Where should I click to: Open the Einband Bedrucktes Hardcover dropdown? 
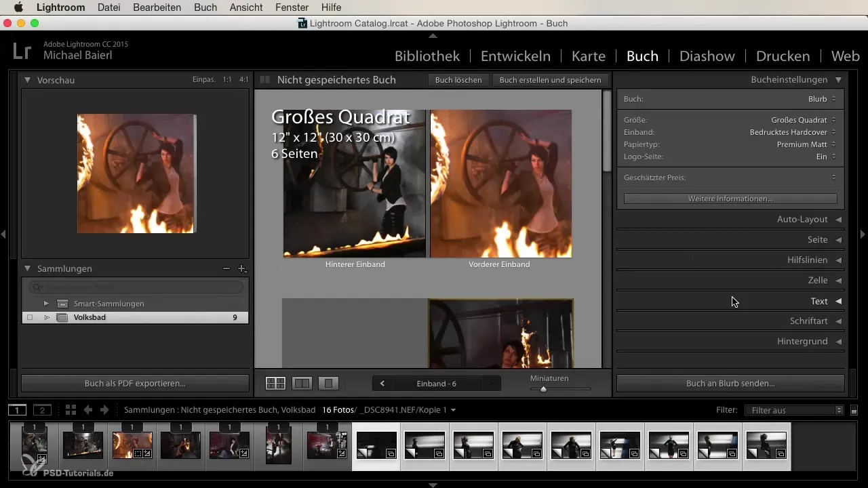[793, 132]
